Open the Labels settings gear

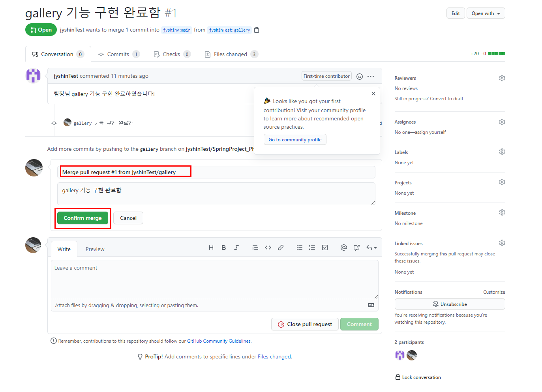502,152
